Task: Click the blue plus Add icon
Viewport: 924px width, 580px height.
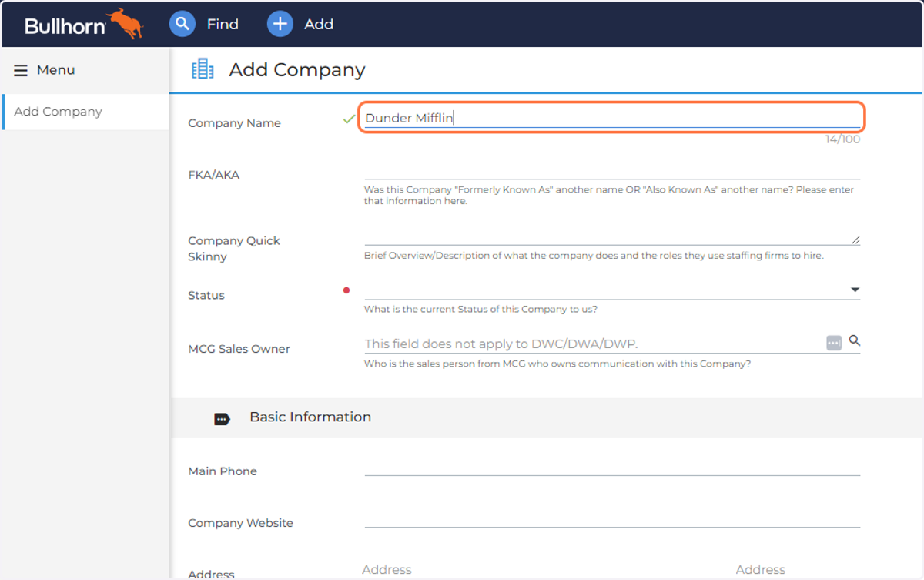Action: [280, 24]
